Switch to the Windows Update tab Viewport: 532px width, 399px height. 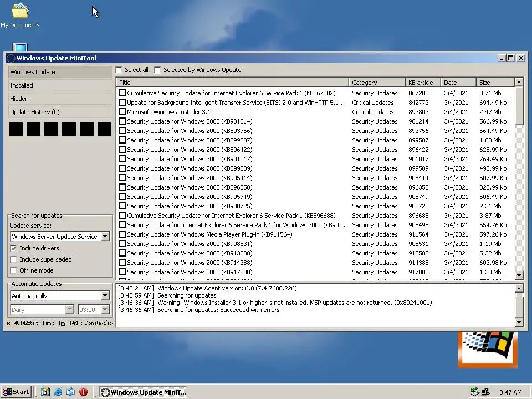pyautogui.click(x=60, y=72)
